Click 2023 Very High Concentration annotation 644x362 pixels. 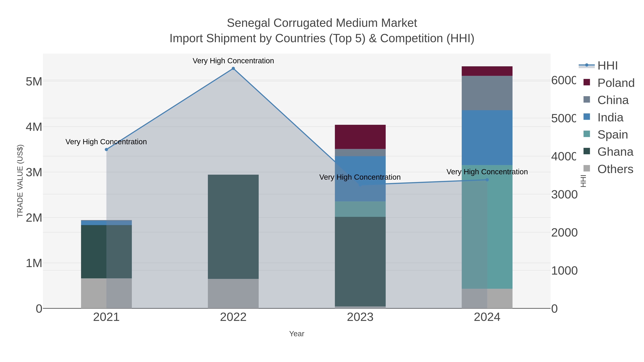coord(360,177)
